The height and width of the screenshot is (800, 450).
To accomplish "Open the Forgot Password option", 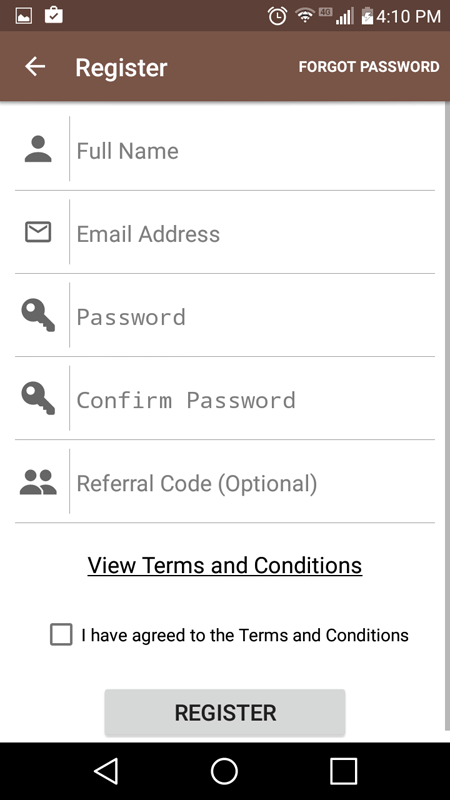I will click(x=369, y=67).
